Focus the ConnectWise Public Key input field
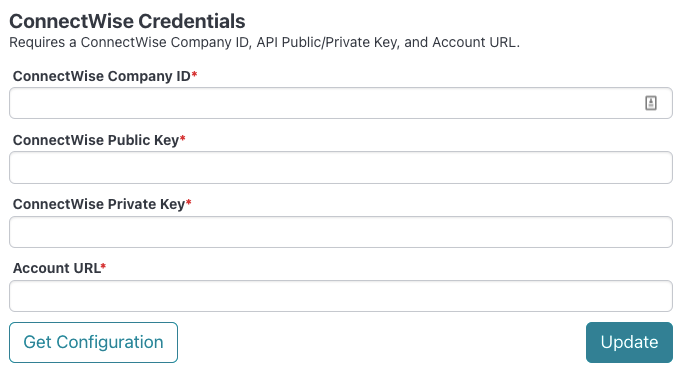 point(341,167)
